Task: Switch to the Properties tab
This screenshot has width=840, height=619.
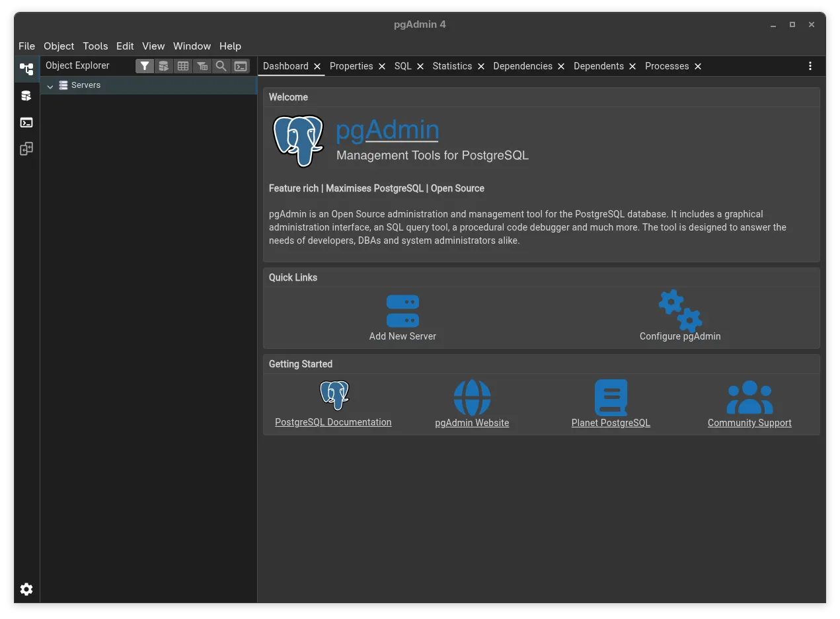Action: [351, 66]
